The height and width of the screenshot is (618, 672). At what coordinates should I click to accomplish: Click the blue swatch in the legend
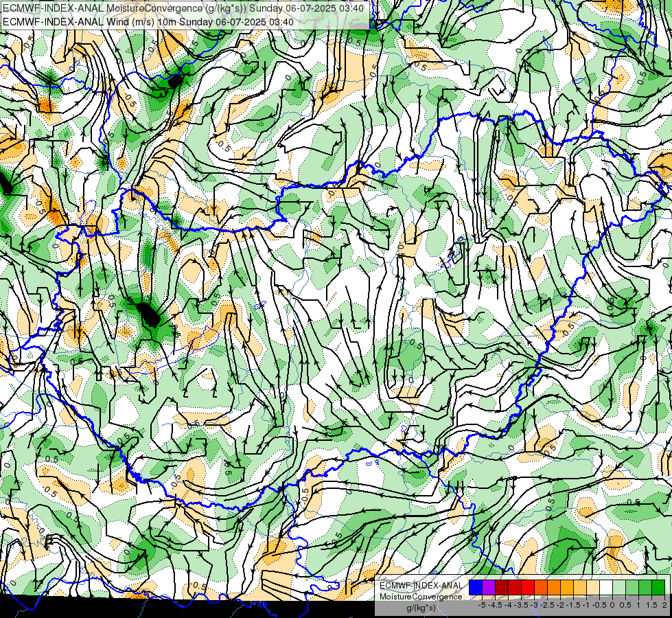tap(476, 587)
